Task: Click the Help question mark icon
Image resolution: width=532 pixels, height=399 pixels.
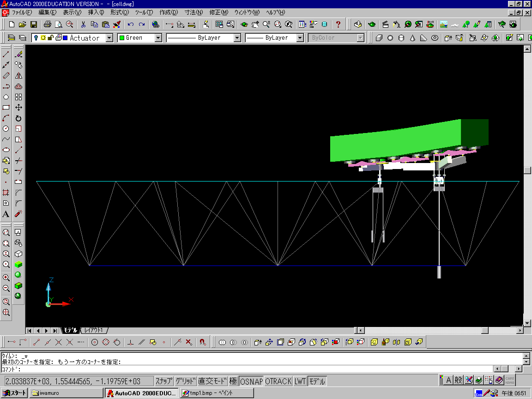Action: [x=338, y=24]
